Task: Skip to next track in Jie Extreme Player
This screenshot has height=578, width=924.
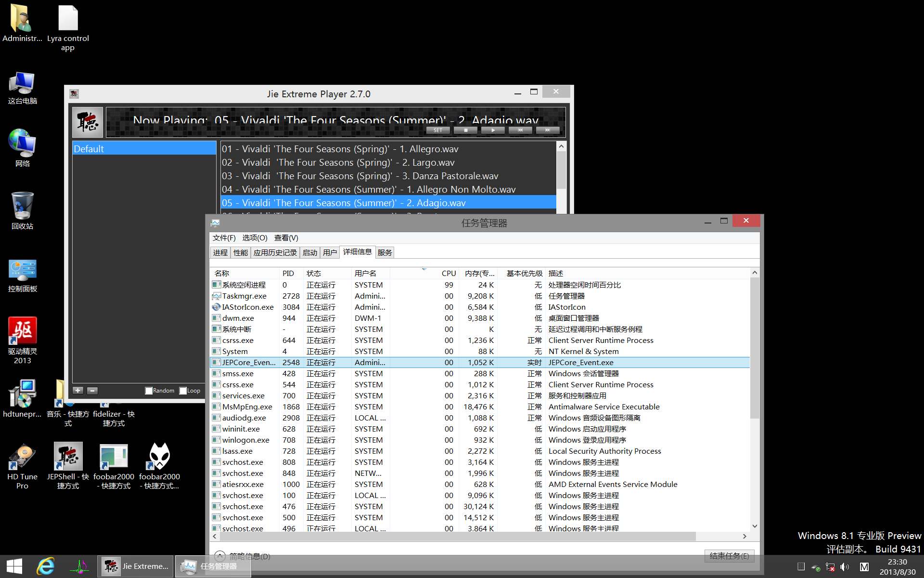Action: tap(548, 130)
